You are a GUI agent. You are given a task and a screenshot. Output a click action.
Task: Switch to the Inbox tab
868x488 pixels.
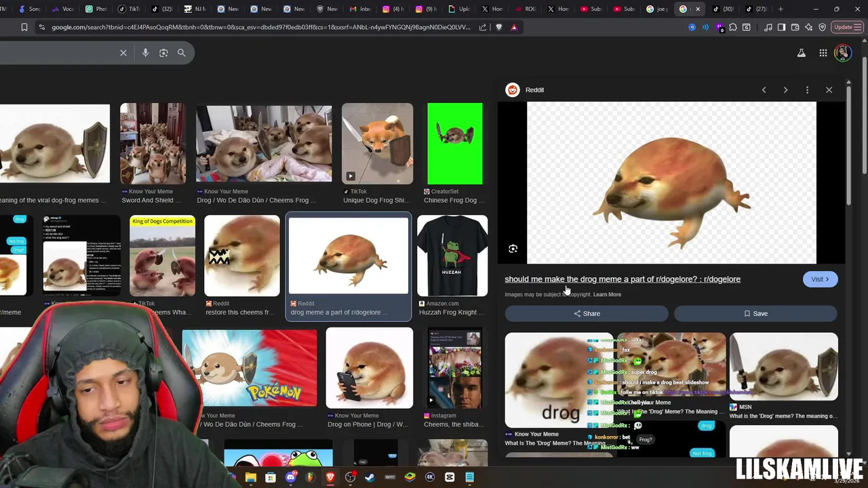[x=360, y=9]
